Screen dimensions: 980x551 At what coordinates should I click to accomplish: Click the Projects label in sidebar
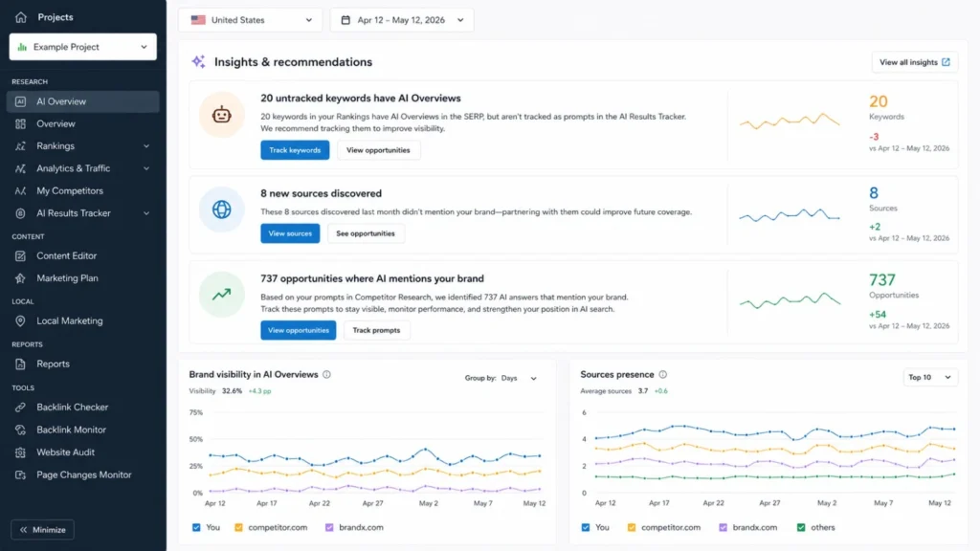(55, 17)
